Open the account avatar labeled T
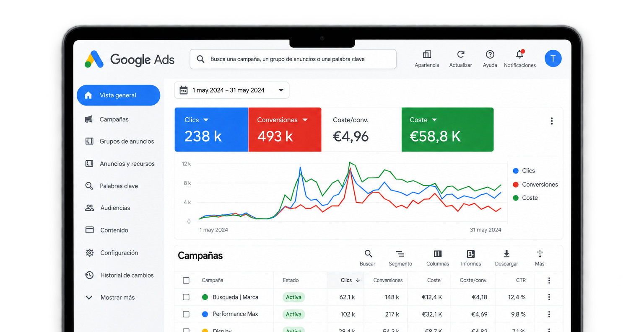 pos(553,59)
